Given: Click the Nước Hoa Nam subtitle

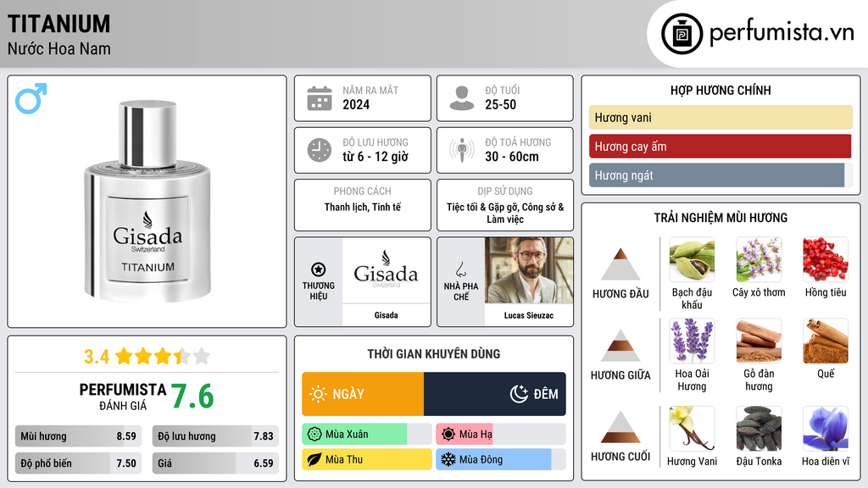Looking at the screenshot, I should click(59, 49).
